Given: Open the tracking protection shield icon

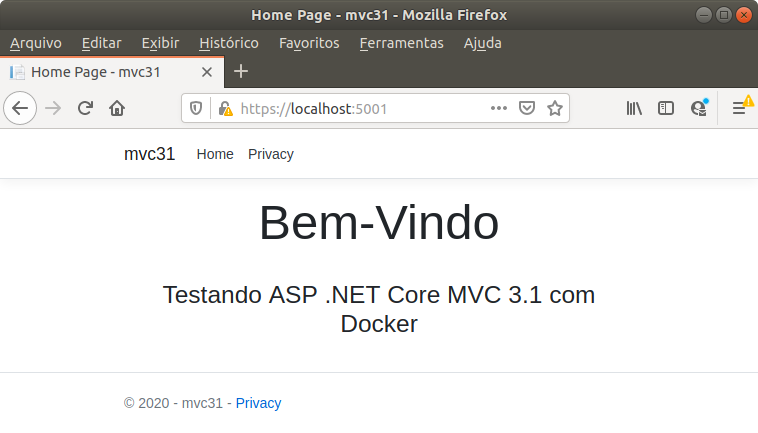Looking at the screenshot, I should tap(196, 108).
